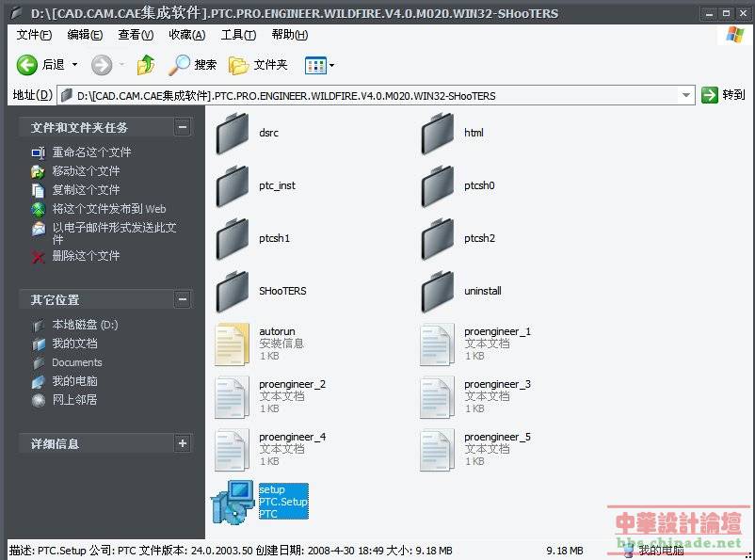Image resolution: width=755 pixels, height=560 pixels.
Task: Open the 查看(V) menu
Action: tap(136, 35)
